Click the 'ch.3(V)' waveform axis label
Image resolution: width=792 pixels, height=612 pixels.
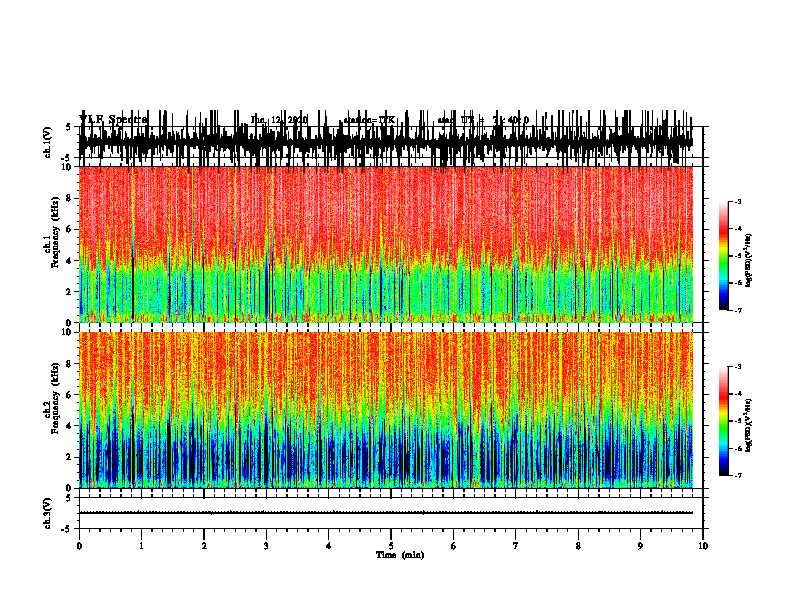[48, 513]
